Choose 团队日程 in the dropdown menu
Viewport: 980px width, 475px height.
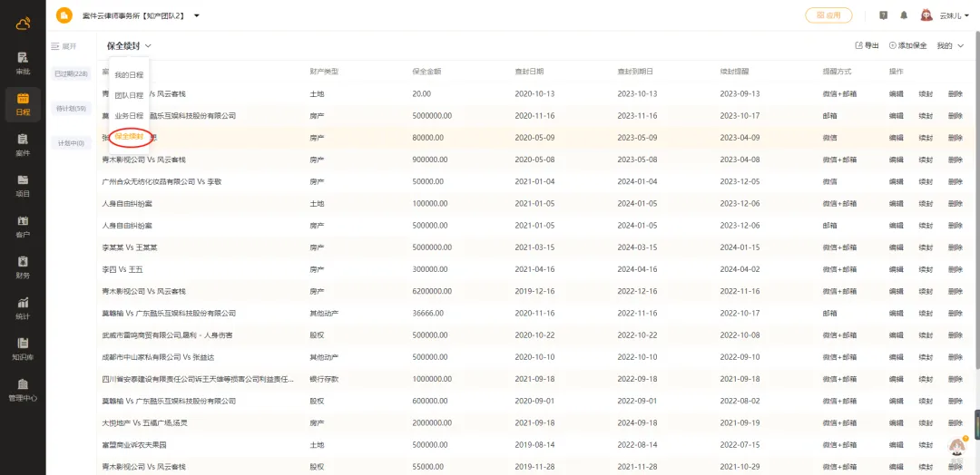[129, 95]
